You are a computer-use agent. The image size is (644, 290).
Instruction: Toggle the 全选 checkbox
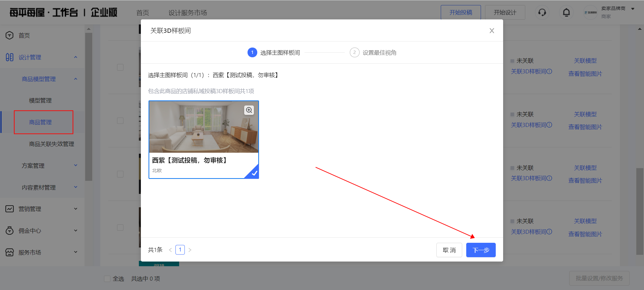point(107,279)
